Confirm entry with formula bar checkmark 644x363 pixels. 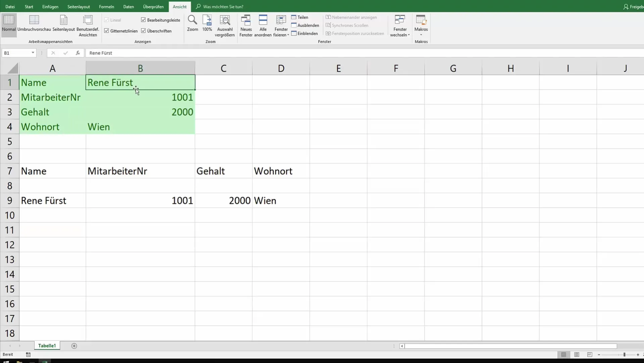(65, 53)
